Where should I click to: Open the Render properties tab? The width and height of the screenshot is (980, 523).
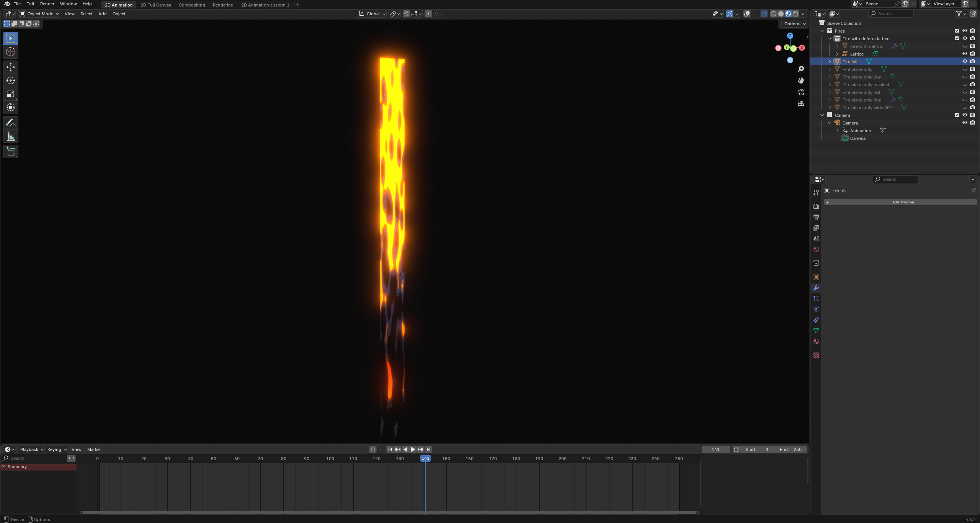point(816,206)
